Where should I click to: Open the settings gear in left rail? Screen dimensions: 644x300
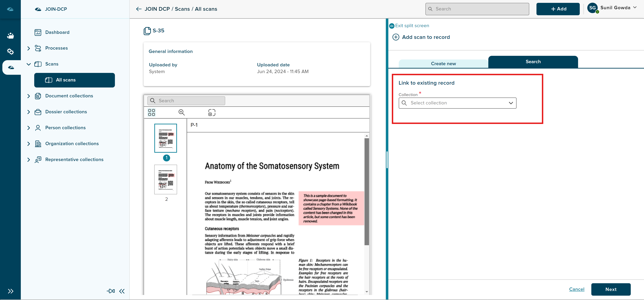pos(10,51)
